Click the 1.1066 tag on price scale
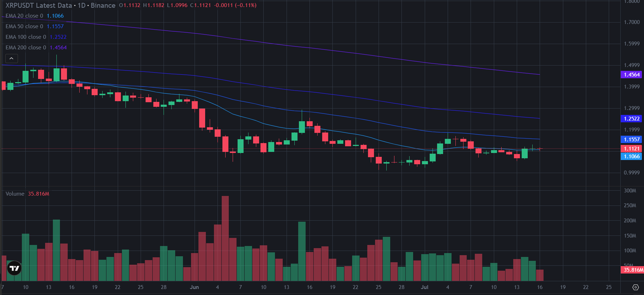 tap(631, 156)
